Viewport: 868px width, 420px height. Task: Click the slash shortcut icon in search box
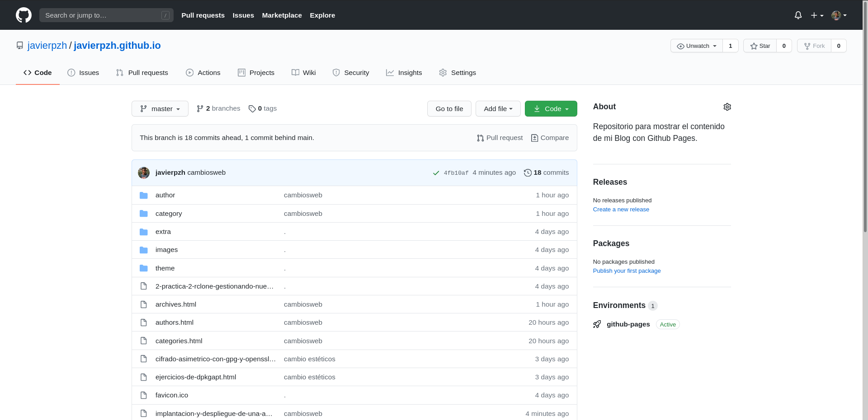pos(165,15)
